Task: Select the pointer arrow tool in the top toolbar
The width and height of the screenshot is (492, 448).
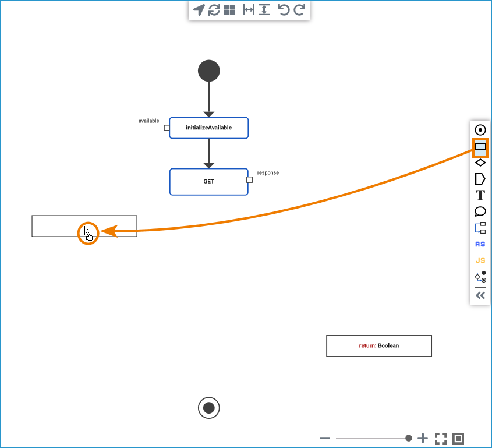Action: [200, 9]
